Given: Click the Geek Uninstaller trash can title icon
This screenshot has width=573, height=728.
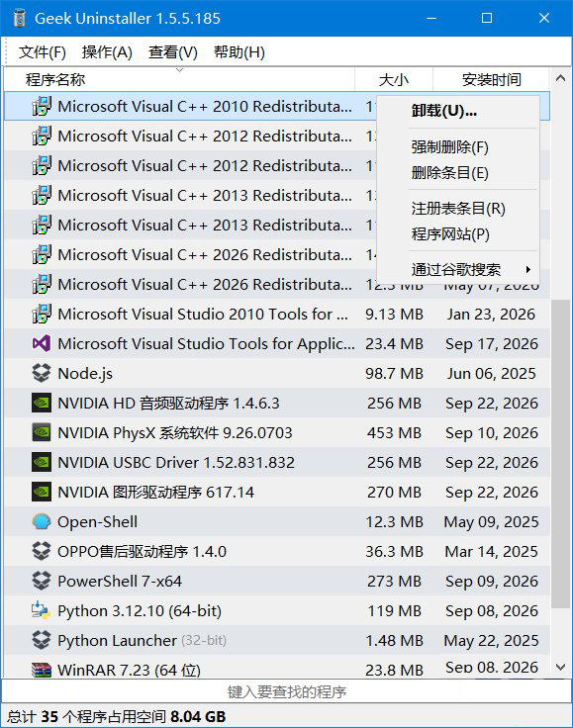Looking at the screenshot, I should click(x=19, y=18).
